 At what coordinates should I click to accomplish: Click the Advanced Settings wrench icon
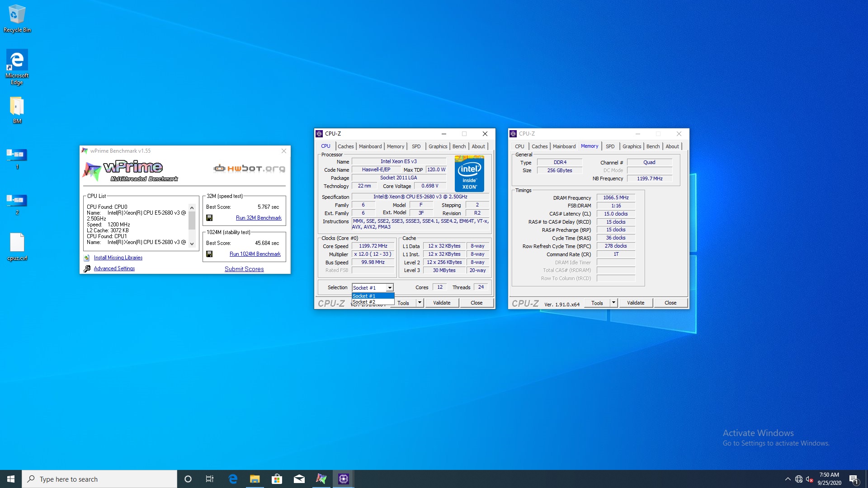(87, 268)
